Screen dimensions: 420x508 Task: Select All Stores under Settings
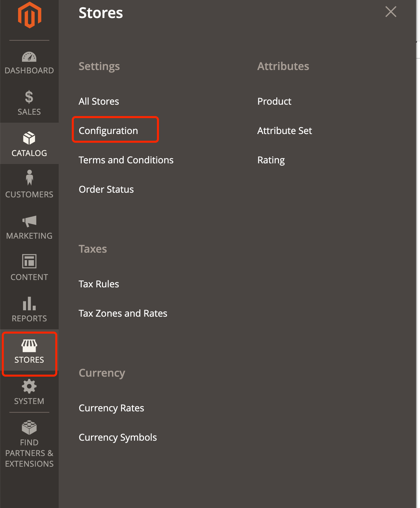click(x=99, y=101)
